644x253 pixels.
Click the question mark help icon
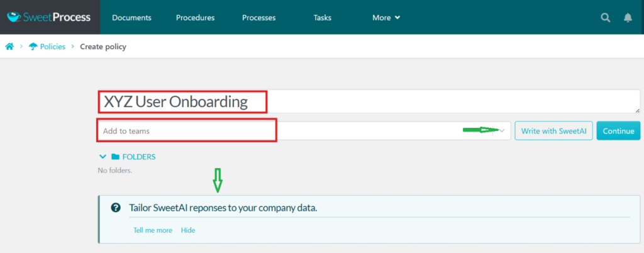click(116, 208)
